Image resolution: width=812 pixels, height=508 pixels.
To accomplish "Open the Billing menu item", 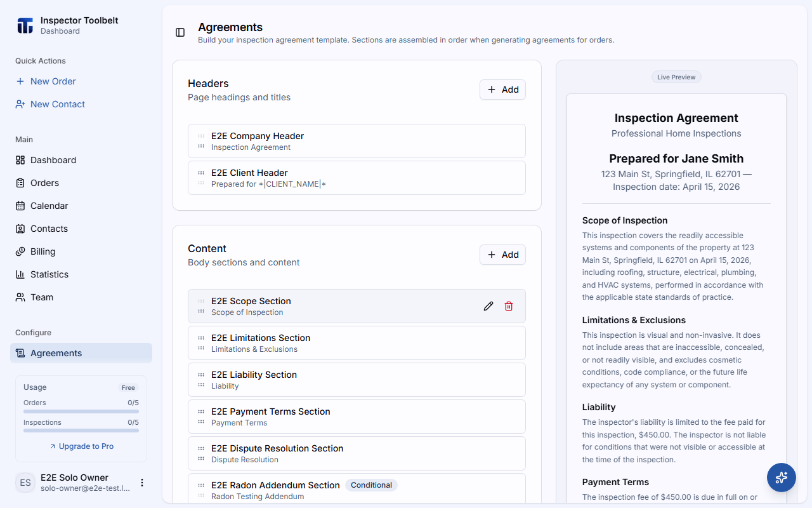I will click(x=81, y=251).
